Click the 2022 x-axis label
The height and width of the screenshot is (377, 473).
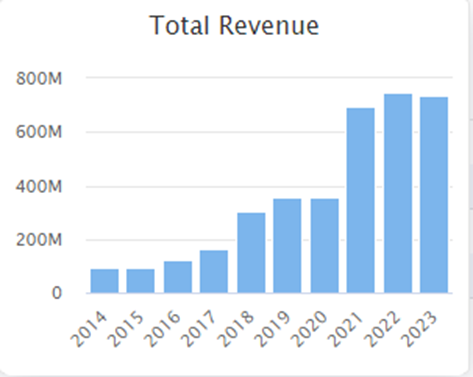(382, 330)
